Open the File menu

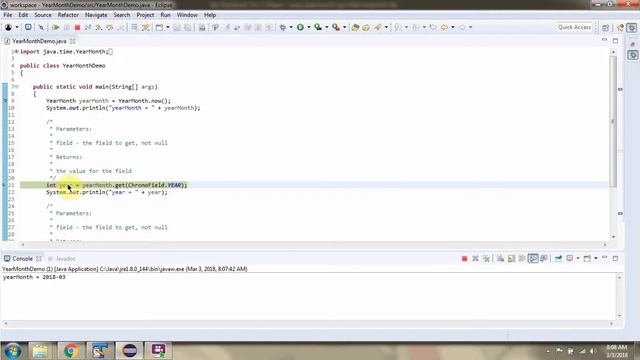[x=8, y=15]
